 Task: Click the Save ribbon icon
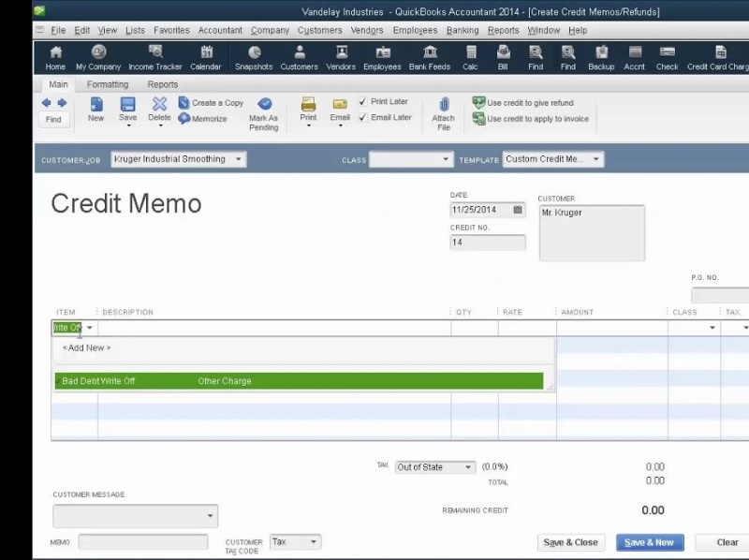pos(127,110)
